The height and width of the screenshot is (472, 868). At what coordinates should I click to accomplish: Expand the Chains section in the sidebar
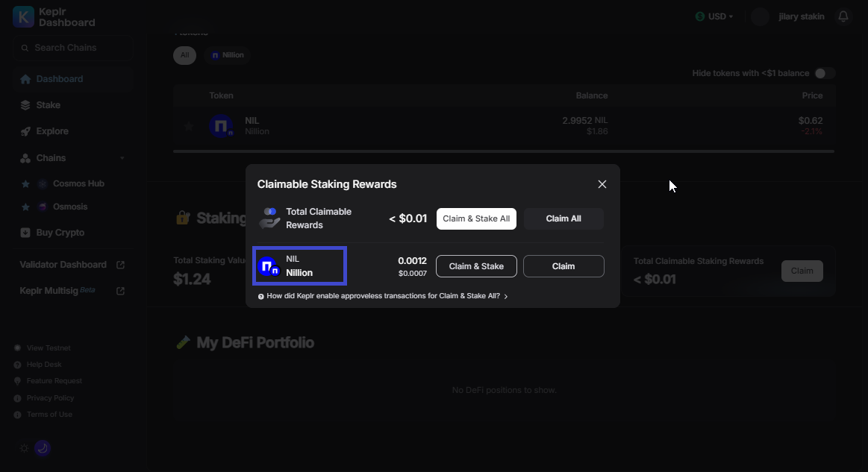122,157
